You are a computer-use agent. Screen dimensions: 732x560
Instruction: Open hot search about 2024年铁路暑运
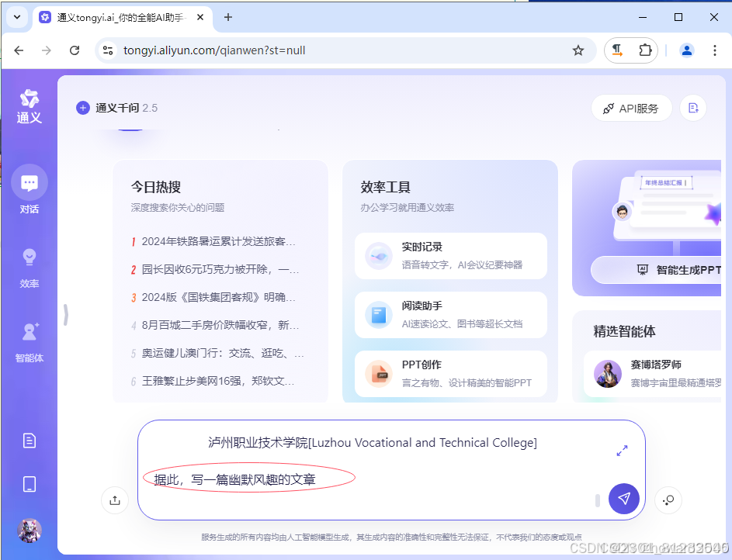click(x=213, y=241)
